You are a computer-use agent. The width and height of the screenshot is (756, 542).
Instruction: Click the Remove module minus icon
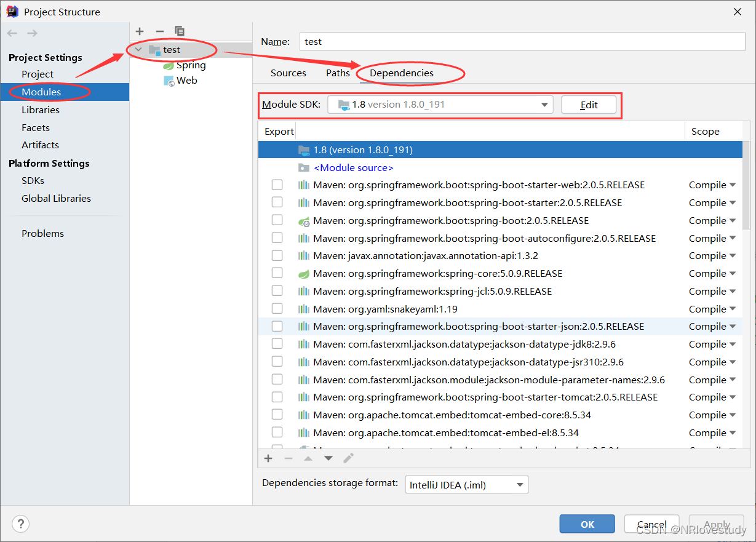pos(160,31)
